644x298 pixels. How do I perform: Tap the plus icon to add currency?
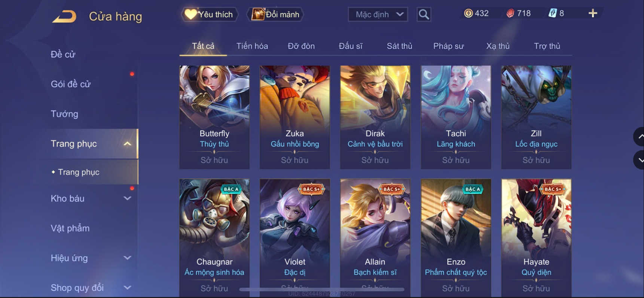click(592, 13)
